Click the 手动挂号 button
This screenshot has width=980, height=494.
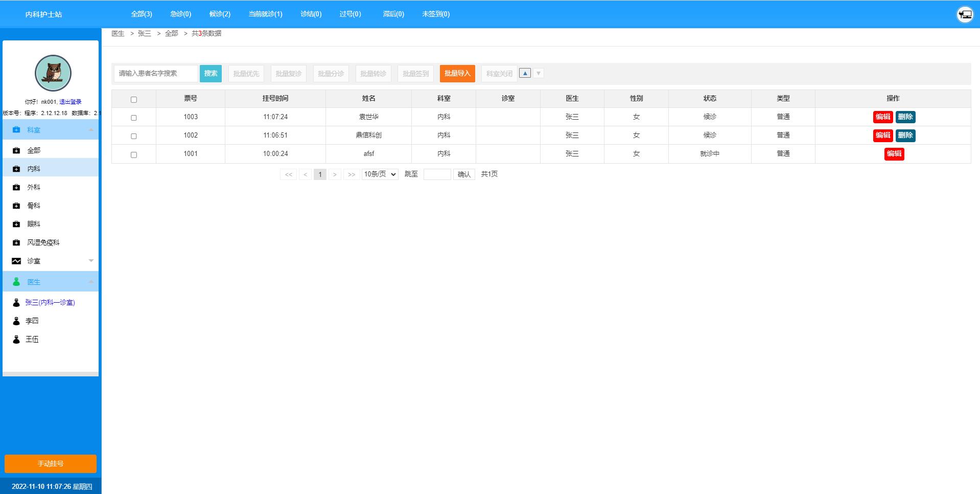click(x=51, y=464)
